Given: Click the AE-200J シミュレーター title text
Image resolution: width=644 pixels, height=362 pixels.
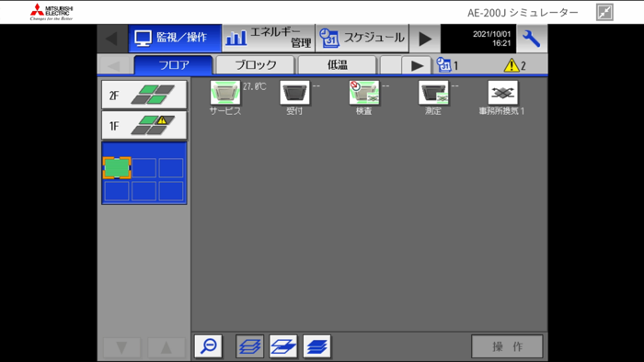Looking at the screenshot, I should pos(523,13).
